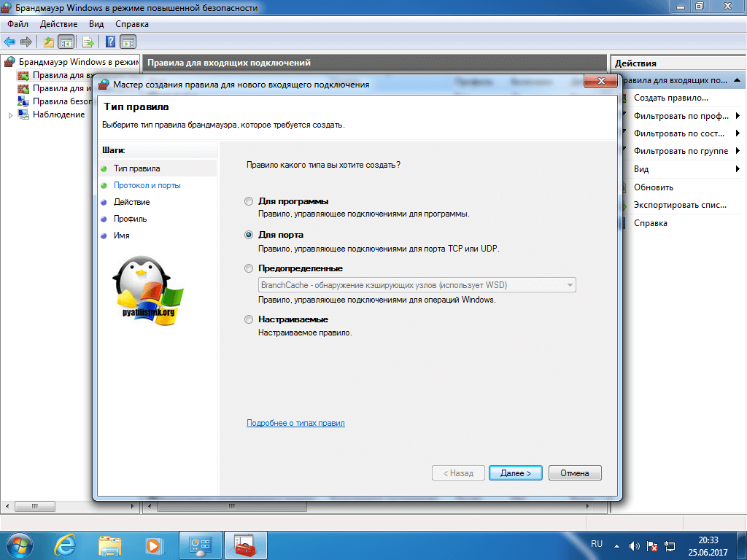
Task: Open the Вид menu
Action: point(96,24)
